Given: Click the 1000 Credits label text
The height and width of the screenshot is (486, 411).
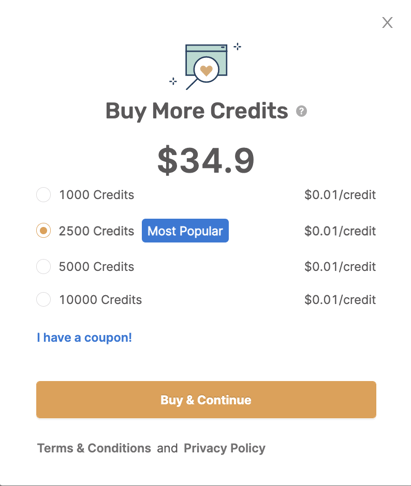Looking at the screenshot, I should (97, 195).
